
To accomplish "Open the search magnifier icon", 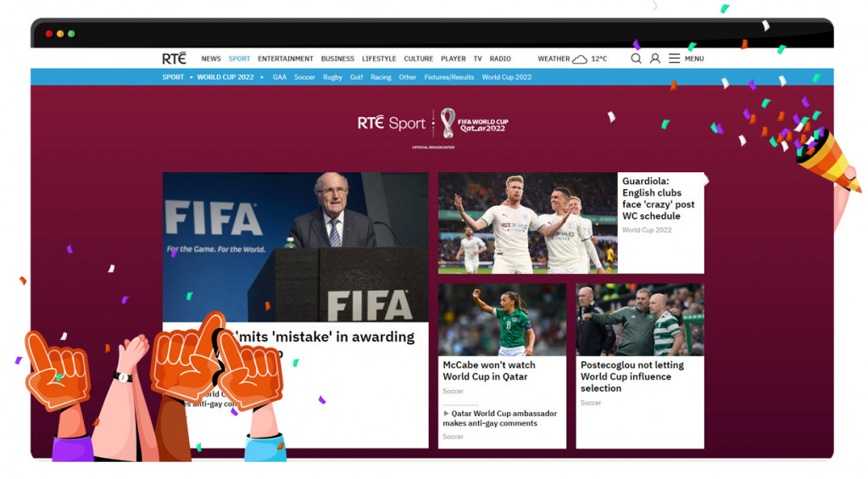I will click(636, 58).
